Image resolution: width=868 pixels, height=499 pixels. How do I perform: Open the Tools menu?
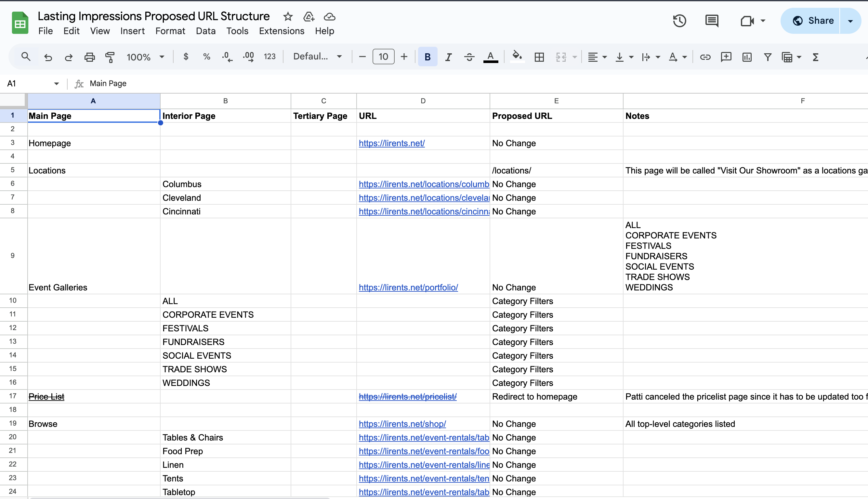[x=237, y=31]
